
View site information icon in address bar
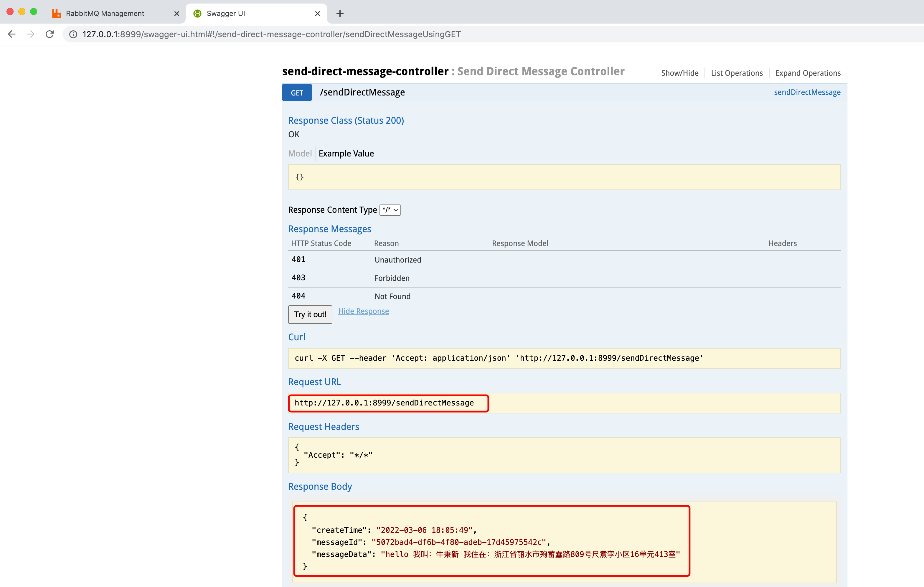[x=73, y=34]
